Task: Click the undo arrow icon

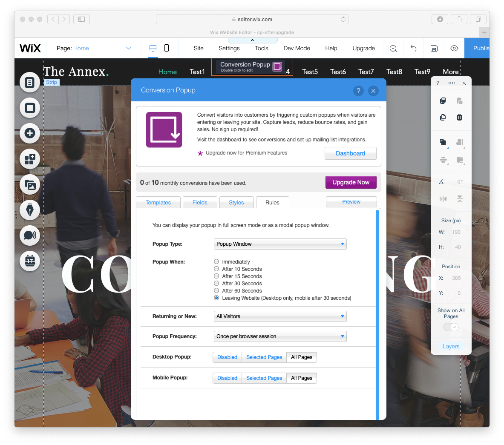Action: [x=413, y=48]
